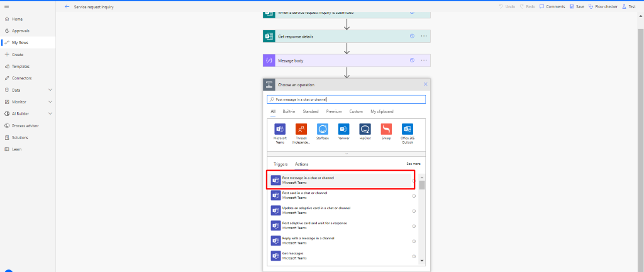644x272 pixels.
Task: Expand the Monitor section chevron
Action: click(x=50, y=102)
